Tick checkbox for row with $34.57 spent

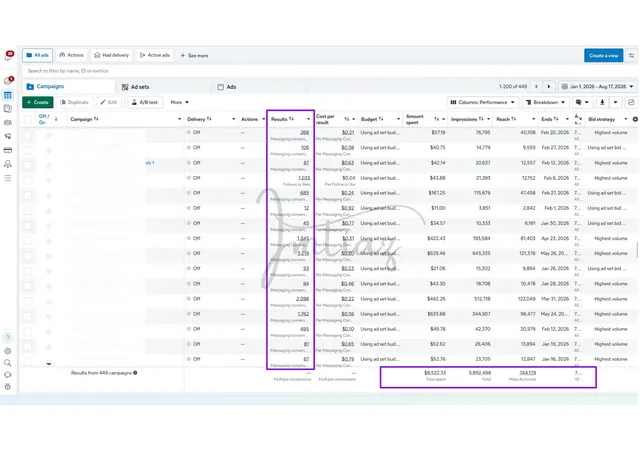[x=28, y=225]
